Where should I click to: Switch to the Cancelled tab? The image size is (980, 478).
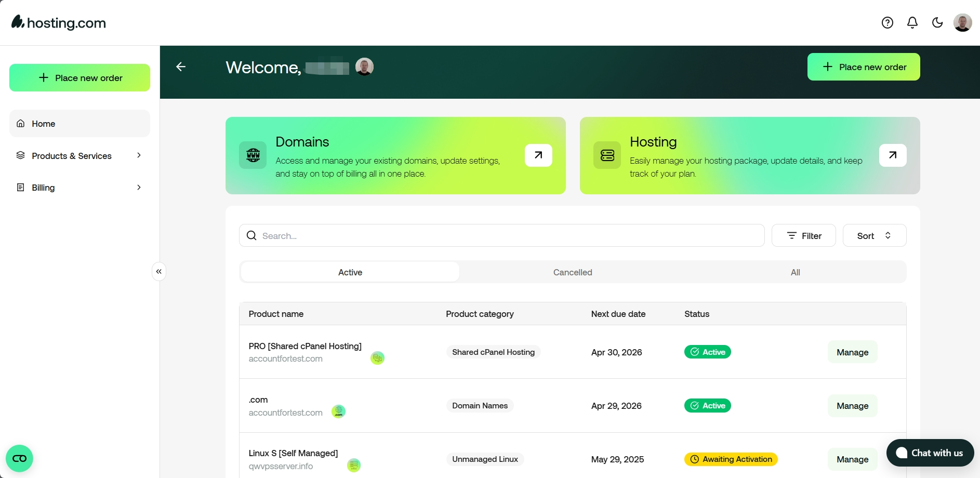(573, 272)
